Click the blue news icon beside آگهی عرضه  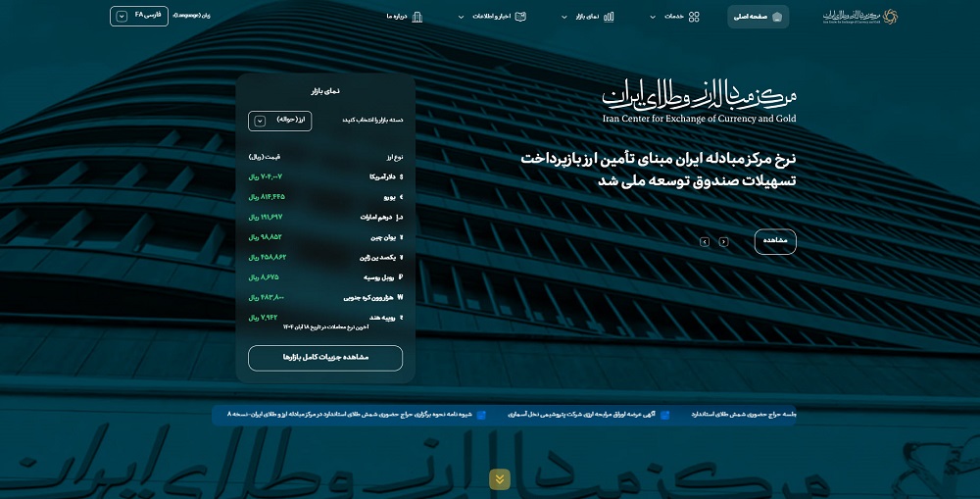[x=665, y=415]
